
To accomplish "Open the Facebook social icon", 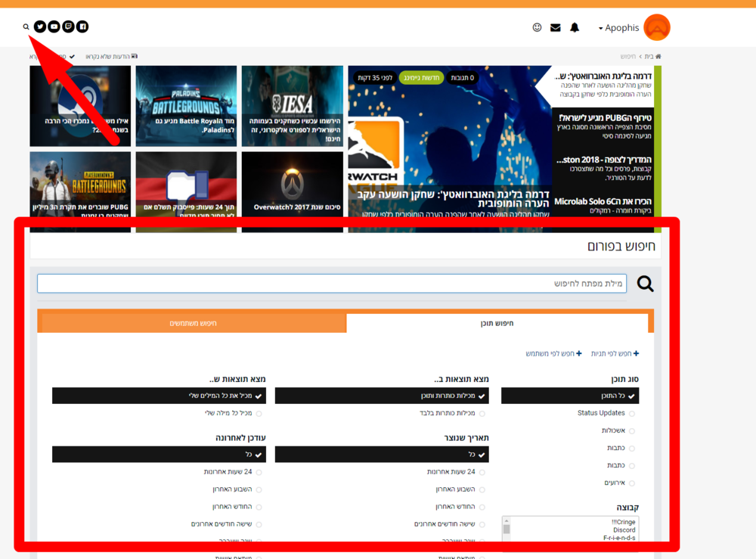I will [82, 27].
